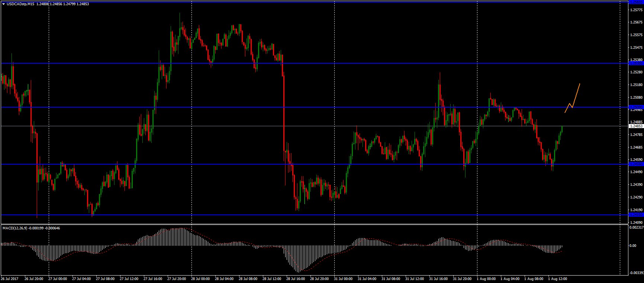Image resolution: width=644 pixels, height=283 pixels.
Task: Click the MACD 0.00 scale label
Action: 633,246
